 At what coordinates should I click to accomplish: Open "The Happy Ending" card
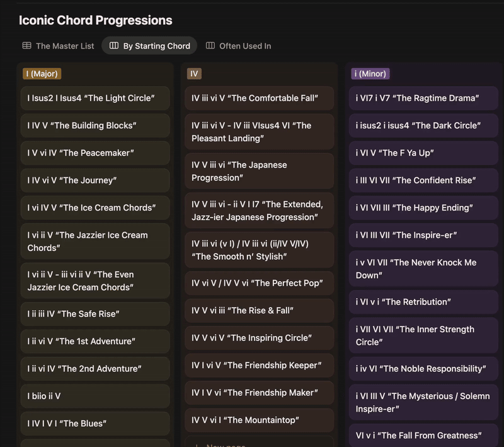(423, 208)
